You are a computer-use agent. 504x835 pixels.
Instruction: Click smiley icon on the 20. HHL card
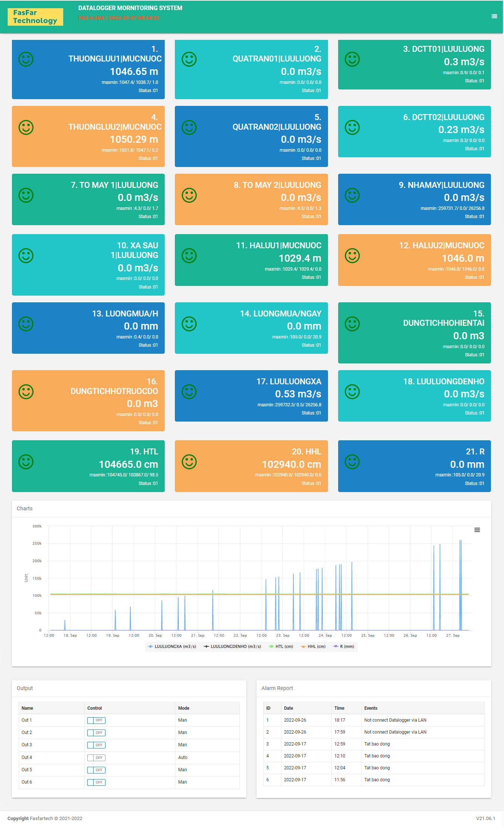189,462
